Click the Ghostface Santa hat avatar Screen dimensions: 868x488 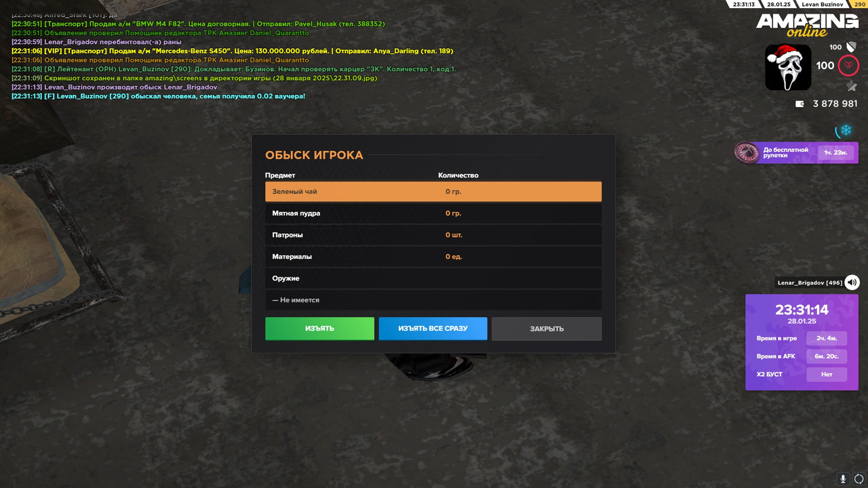click(788, 67)
